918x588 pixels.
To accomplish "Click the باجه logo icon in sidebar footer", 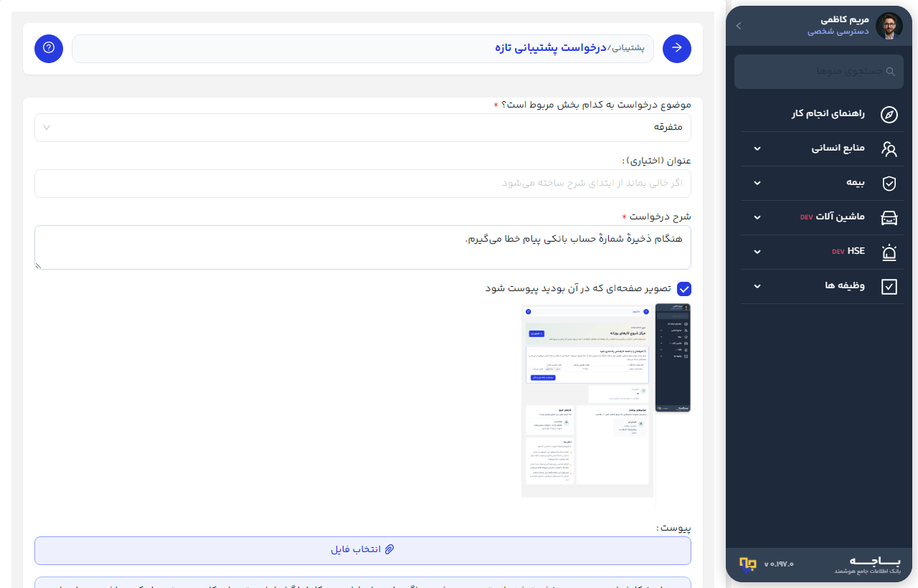I will pos(748,564).
